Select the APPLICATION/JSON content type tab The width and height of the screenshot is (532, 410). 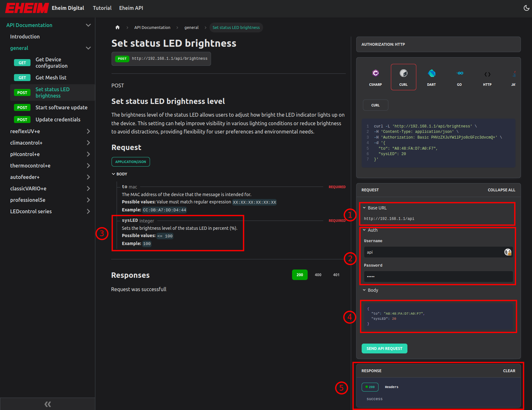(x=131, y=162)
